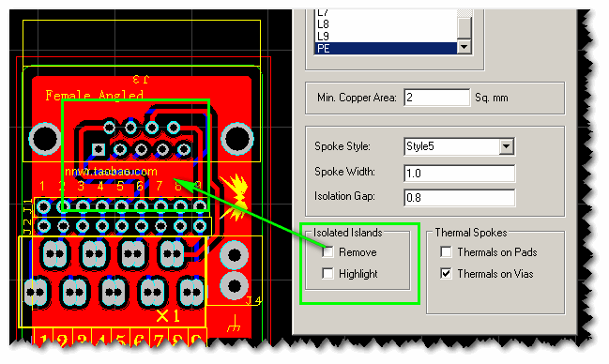
Task: Click inside the Spoke Width field
Action: click(x=460, y=173)
